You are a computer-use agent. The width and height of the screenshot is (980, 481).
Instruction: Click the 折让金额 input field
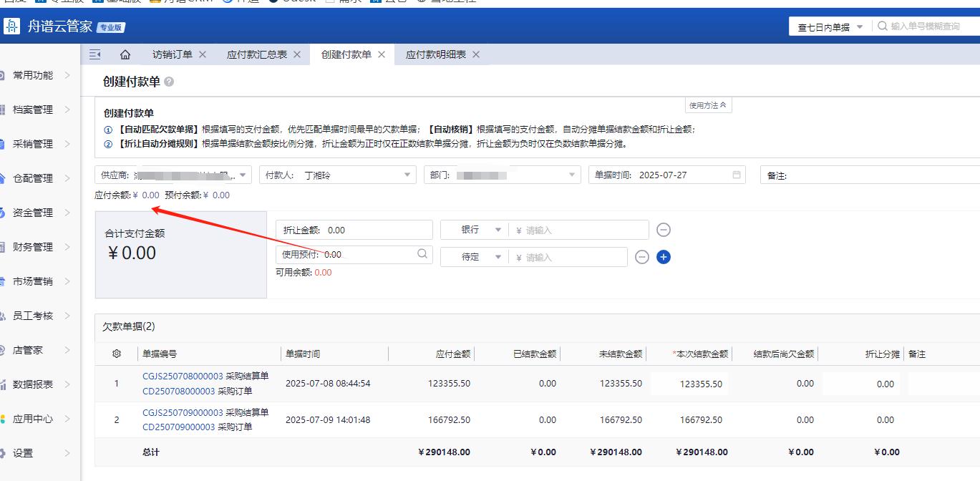tap(378, 230)
